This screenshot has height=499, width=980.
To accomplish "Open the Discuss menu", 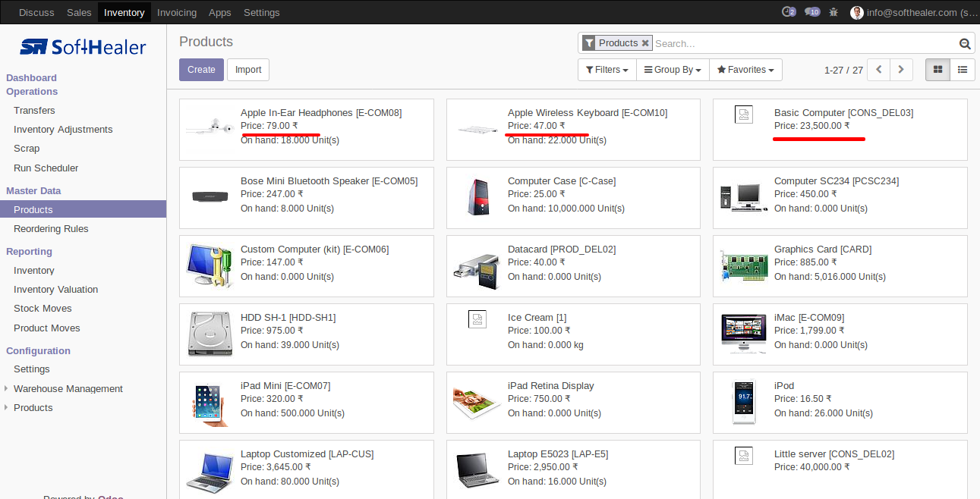I will tap(36, 12).
